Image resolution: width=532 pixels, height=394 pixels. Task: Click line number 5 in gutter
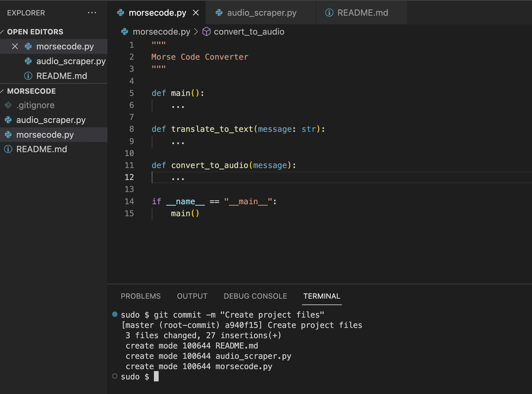pyautogui.click(x=132, y=93)
